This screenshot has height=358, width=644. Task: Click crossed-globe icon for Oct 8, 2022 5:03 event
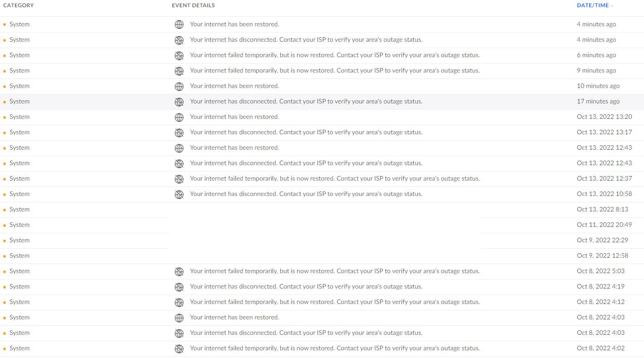point(179,271)
